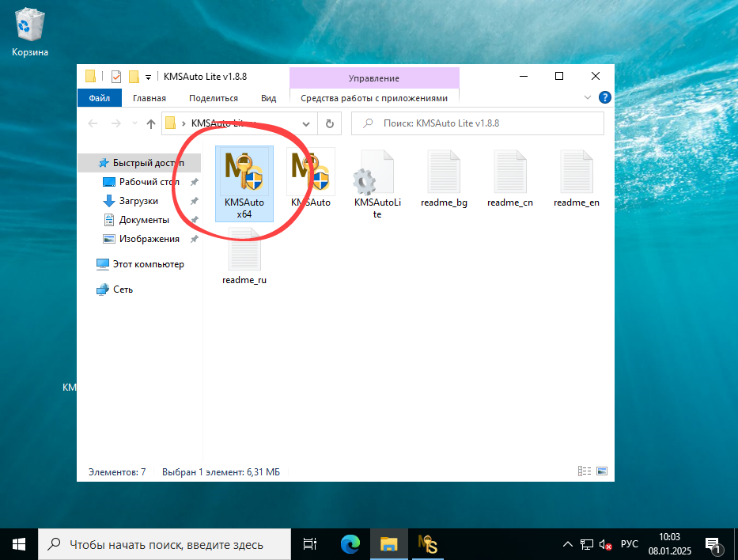Expand the Quick Access Toolbar customization menu
Viewport: 738px width, 560px height.
click(x=147, y=77)
